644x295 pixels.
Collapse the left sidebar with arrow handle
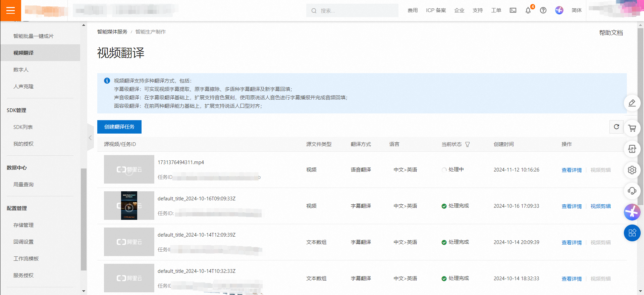(90, 138)
